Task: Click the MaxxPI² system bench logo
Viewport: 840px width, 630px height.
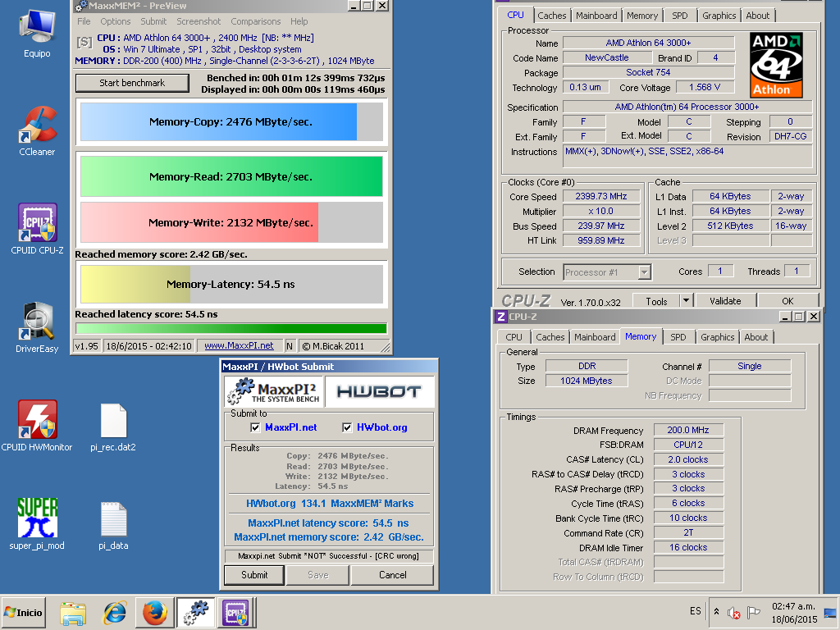Action: tap(273, 391)
